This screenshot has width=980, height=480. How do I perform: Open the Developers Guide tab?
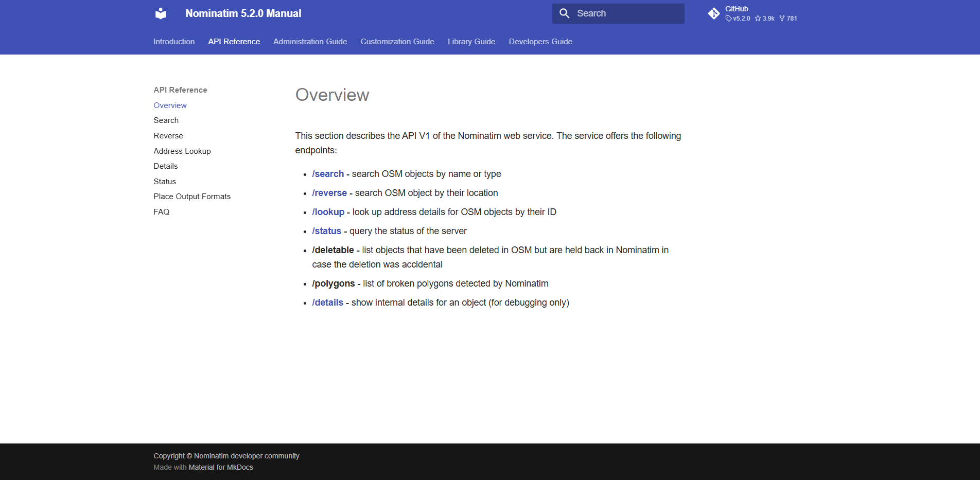(x=540, y=42)
